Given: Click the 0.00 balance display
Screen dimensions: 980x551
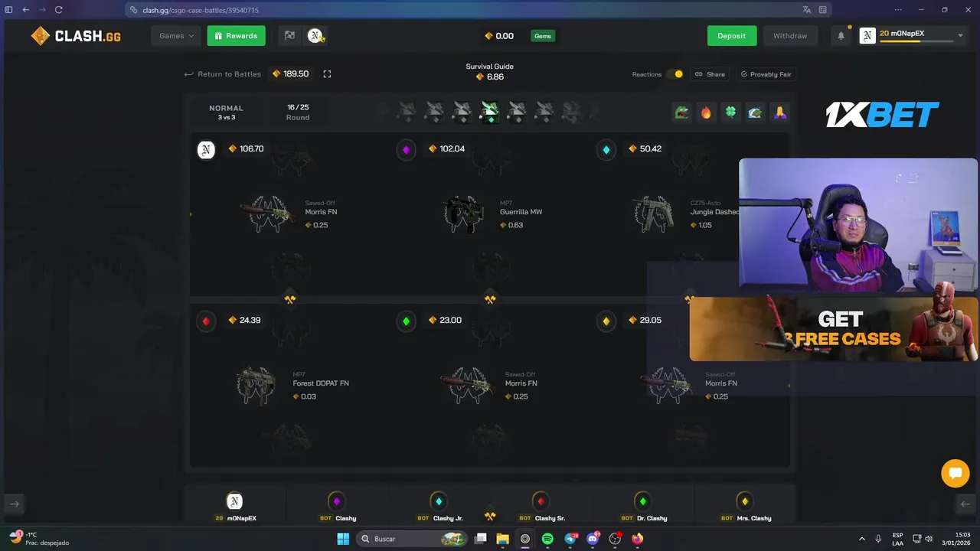Looking at the screenshot, I should coord(499,36).
